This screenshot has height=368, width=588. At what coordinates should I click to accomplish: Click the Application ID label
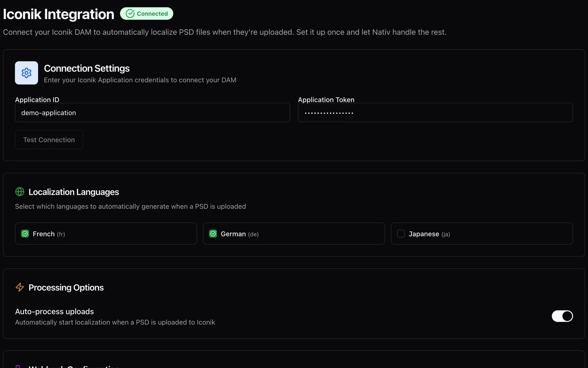[x=37, y=99]
